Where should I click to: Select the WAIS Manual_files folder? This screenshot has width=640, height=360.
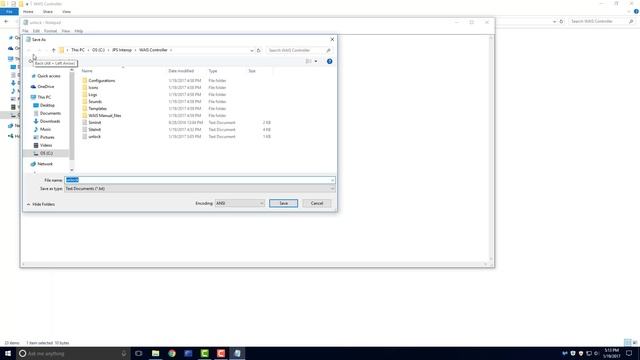(104, 116)
